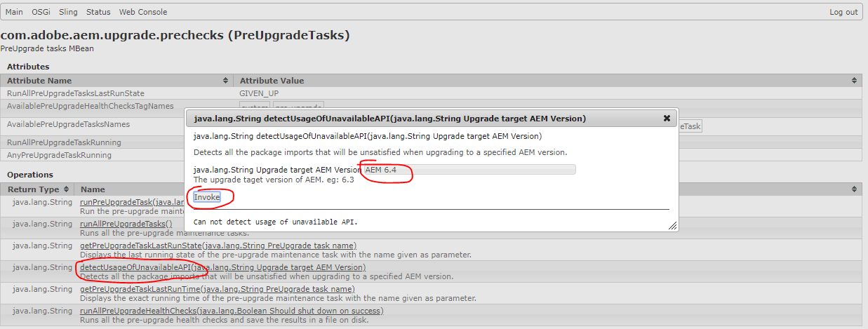The image size is (868, 329).
Task: Open getPreUpgradeTaskLastRunTime operation link
Action: pyautogui.click(x=218, y=289)
